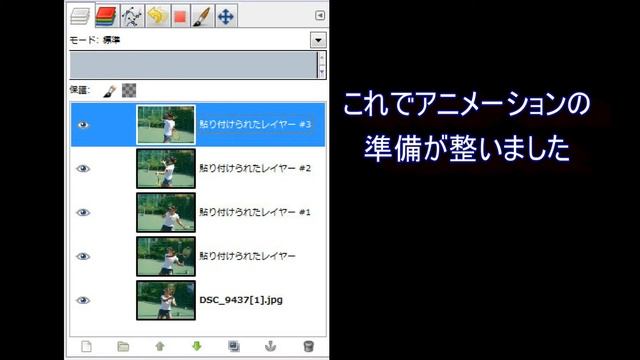Adjust the layer opacity slider
Image resolution: width=640 pixels, height=360 pixels.
click(x=193, y=64)
